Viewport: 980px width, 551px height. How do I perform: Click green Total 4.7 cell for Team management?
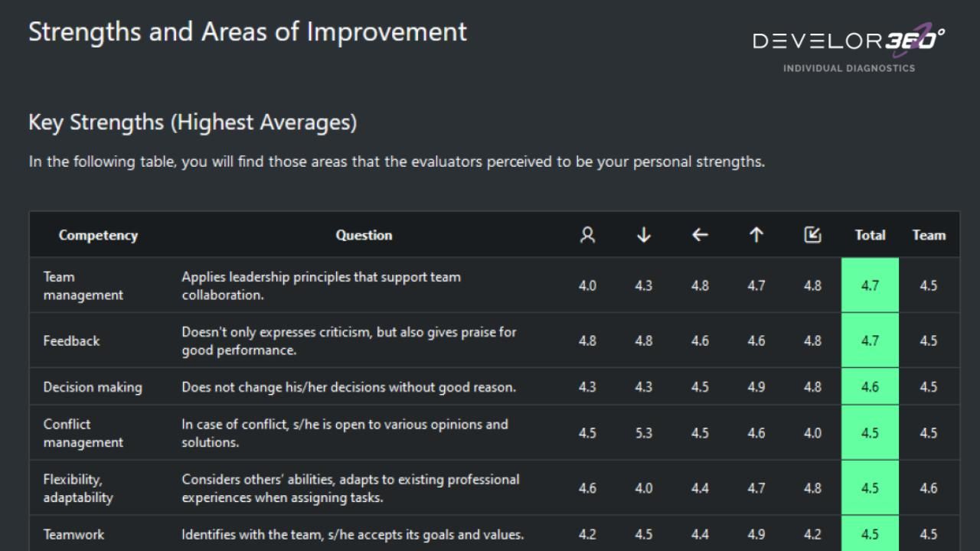870,285
